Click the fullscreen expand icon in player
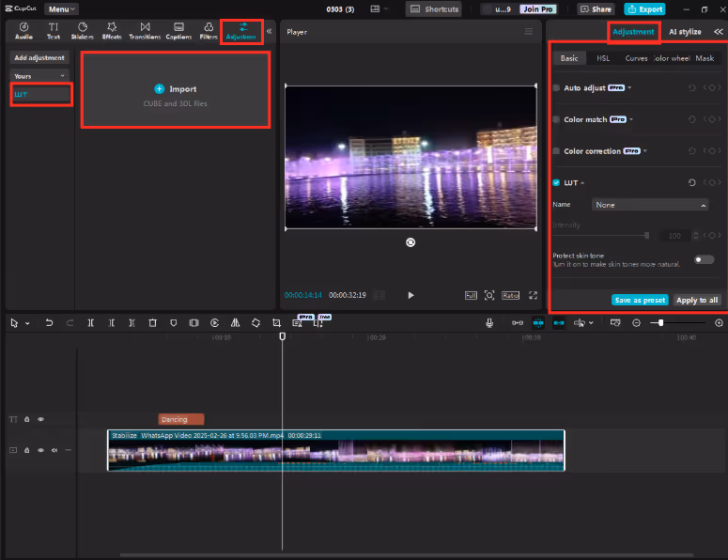 coord(533,295)
